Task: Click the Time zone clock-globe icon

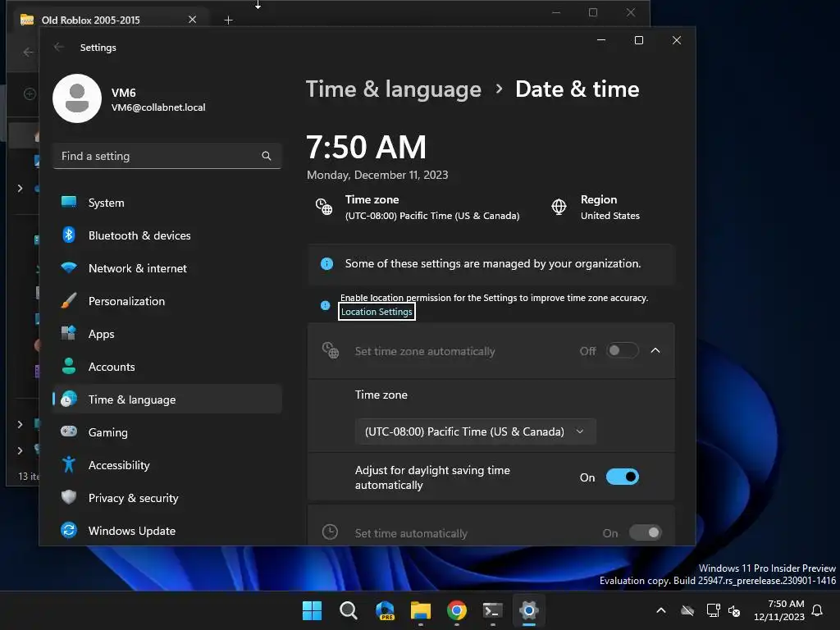Action: (324, 207)
